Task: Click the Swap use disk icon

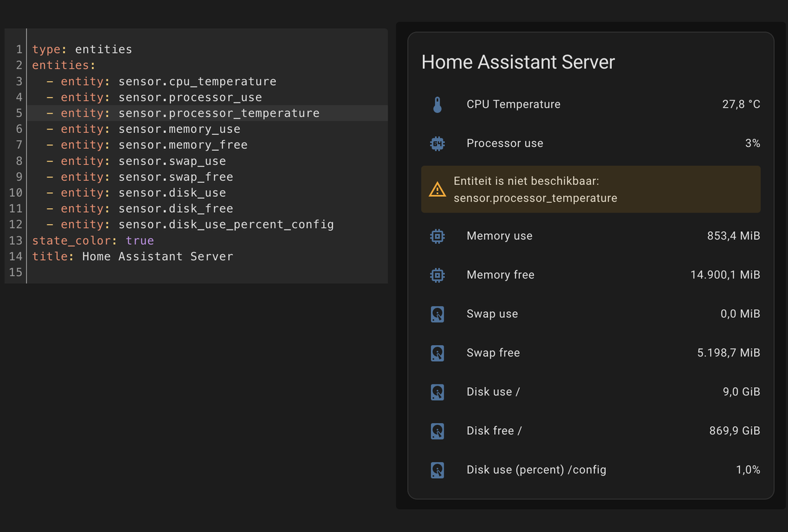Action: coord(437,314)
